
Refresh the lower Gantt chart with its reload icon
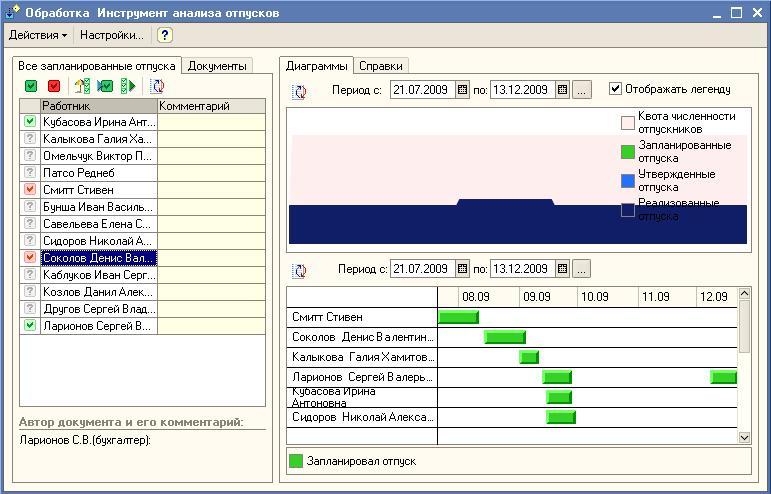tap(299, 270)
